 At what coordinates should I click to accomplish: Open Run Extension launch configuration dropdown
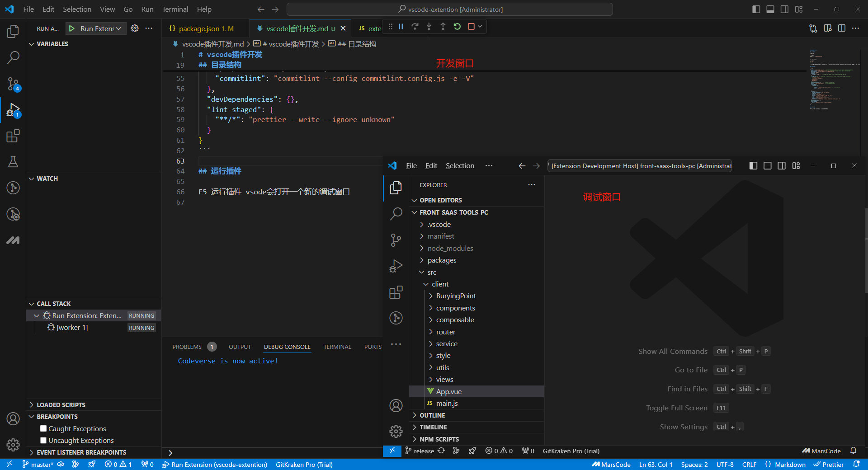pos(101,28)
